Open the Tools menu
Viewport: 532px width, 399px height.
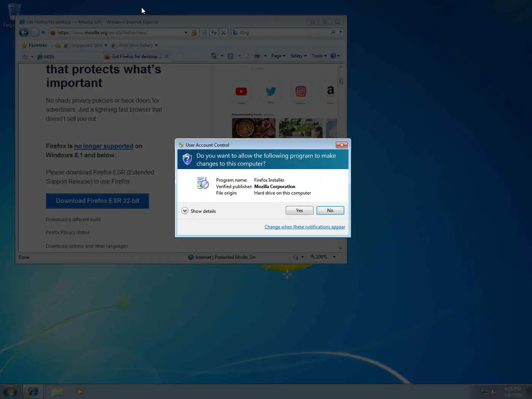(319, 56)
